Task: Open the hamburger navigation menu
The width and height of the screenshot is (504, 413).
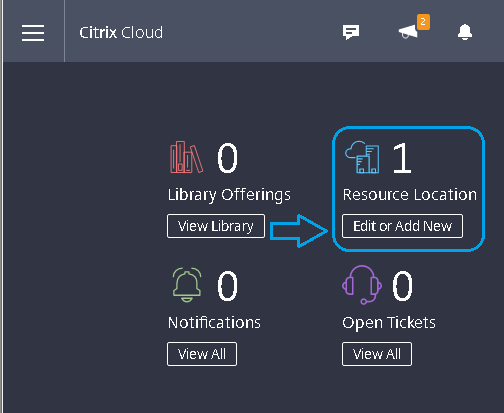Action: click(33, 33)
